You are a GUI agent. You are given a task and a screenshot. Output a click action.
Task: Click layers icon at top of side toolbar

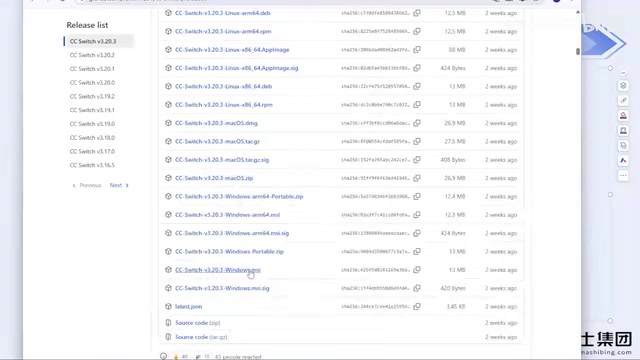pyautogui.click(x=623, y=85)
